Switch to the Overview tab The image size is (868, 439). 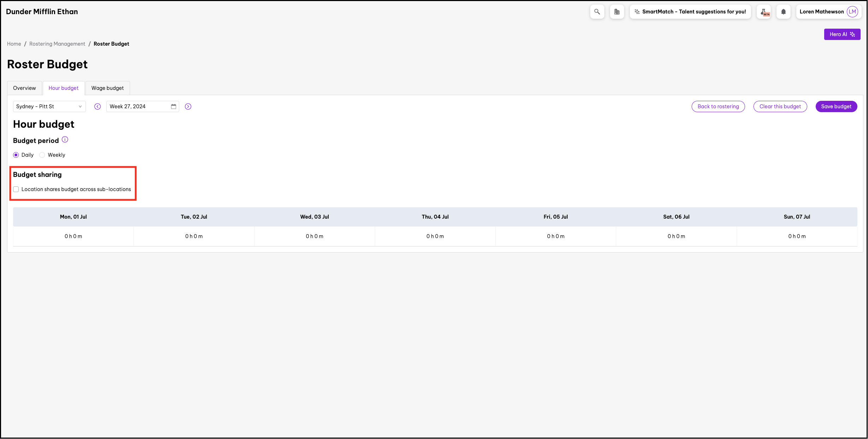click(24, 88)
